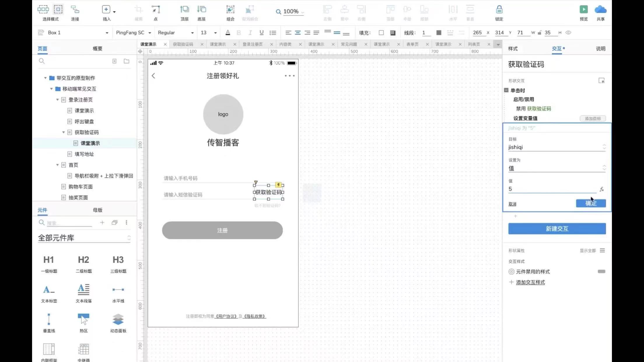This screenshot has height=362, width=644.
Task: Select the Connect tool icon
Action: point(75,10)
